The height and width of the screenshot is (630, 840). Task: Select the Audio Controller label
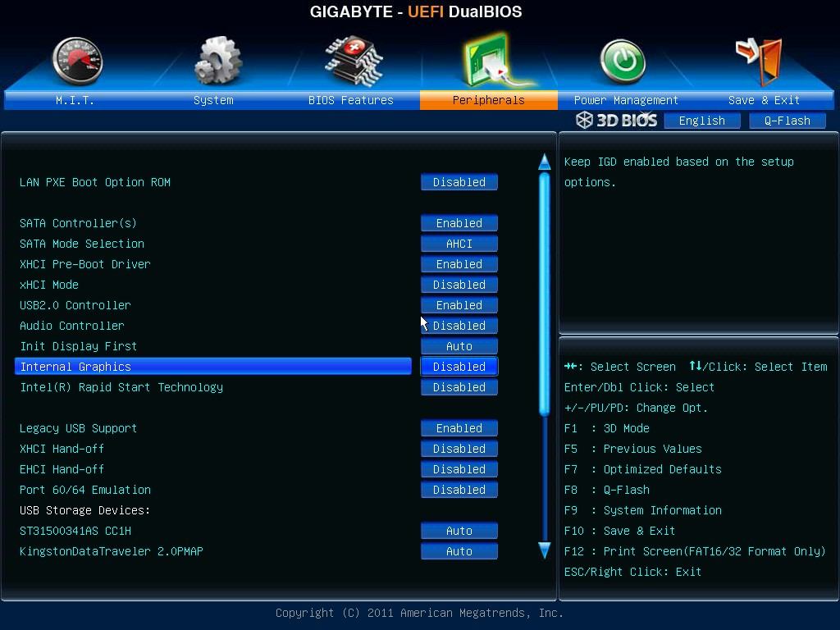tap(72, 326)
